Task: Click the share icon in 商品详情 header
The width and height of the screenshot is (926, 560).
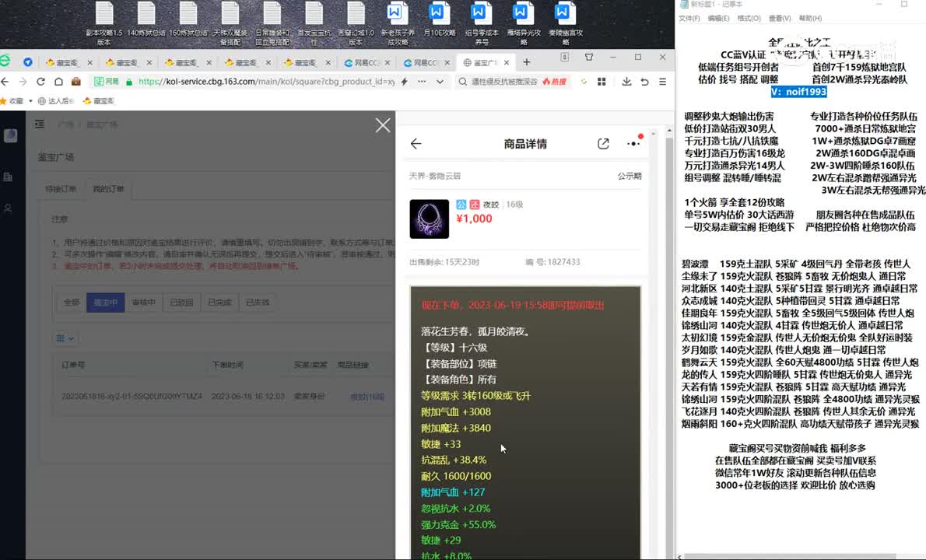Action: (603, 143)
